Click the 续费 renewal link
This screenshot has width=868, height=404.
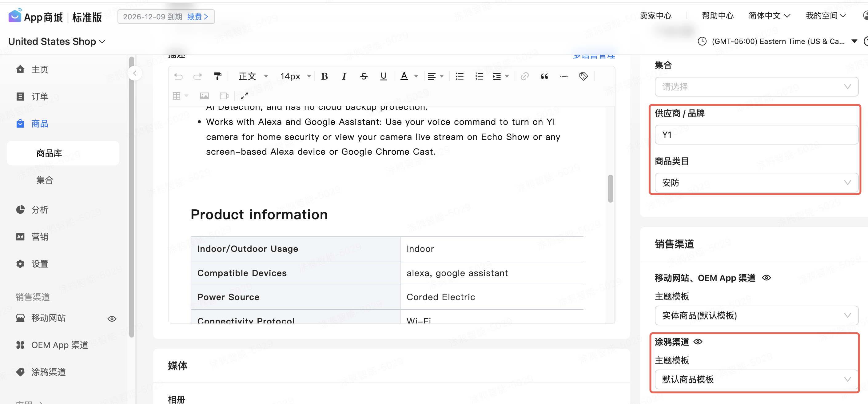pyautogui.click(x=197, y=17)
